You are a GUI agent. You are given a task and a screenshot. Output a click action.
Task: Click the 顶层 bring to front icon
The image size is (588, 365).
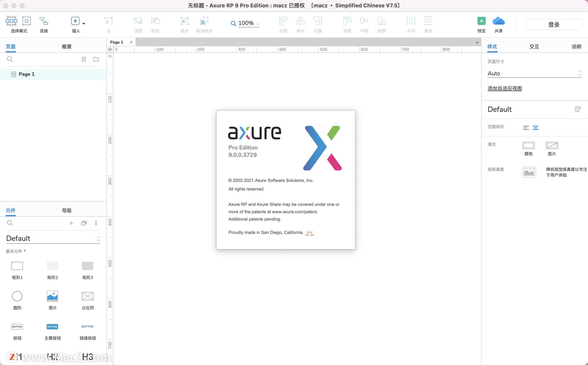[x=138, y=21]
